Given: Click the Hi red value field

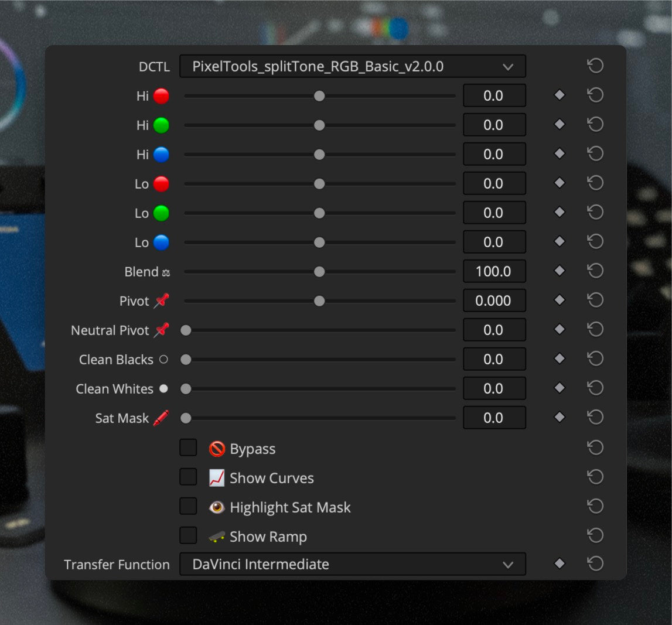Looking at the screenshot, I should [x=494, y=95].
